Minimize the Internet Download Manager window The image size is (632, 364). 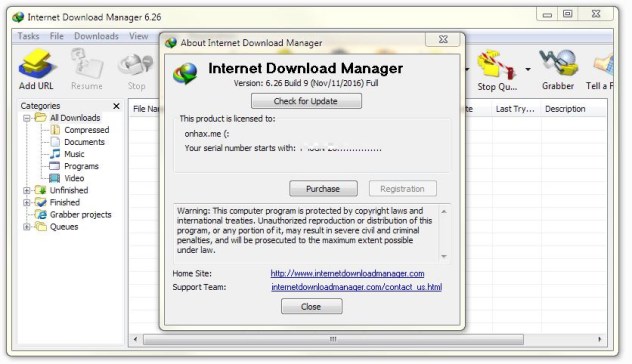[547, 14]
